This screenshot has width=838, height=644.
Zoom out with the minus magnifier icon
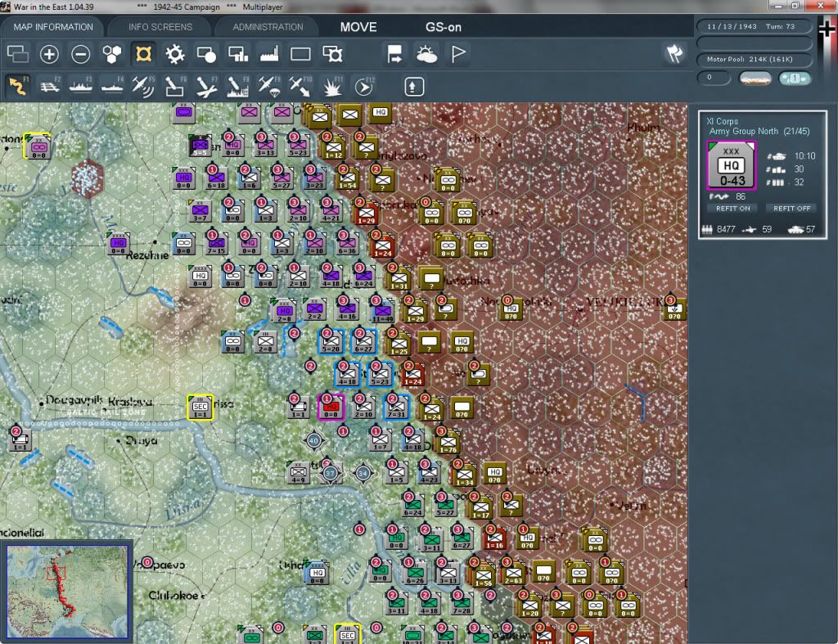pyautogui.click(x=81, y=54)
